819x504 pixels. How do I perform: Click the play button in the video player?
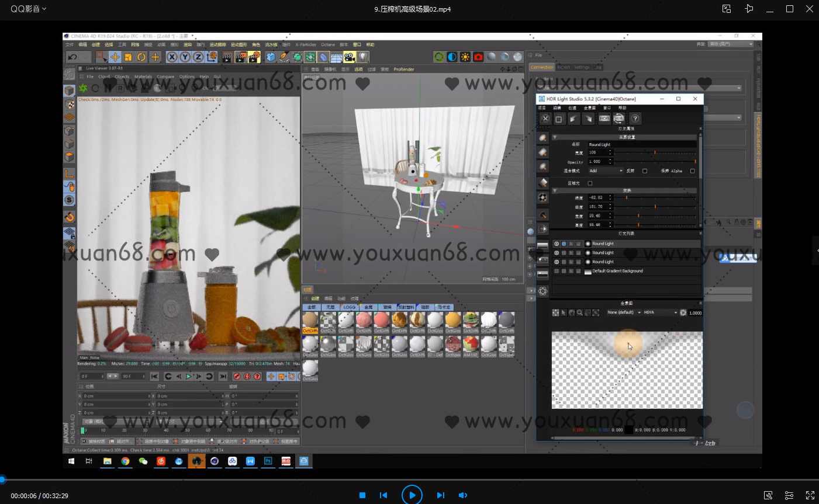click(x=412, y=495)
